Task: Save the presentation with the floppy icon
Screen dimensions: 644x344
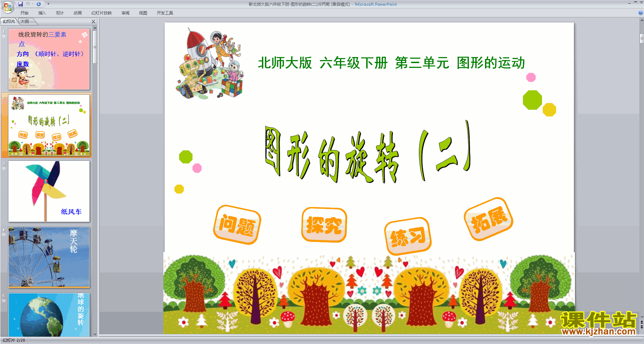Action: click(x=20, y=4)
